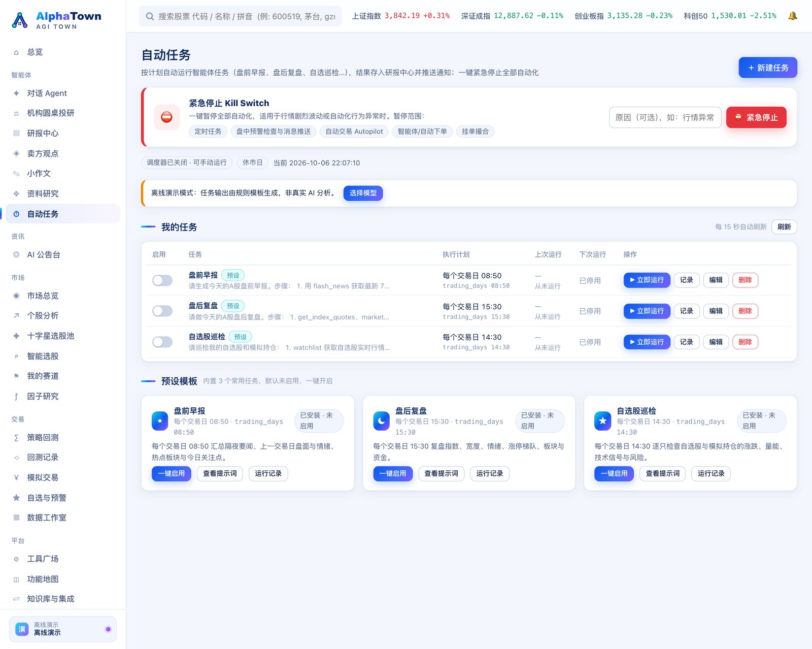Click the red Kill Switch stop icon
This screenshot has height=649, width=812.
166,117
